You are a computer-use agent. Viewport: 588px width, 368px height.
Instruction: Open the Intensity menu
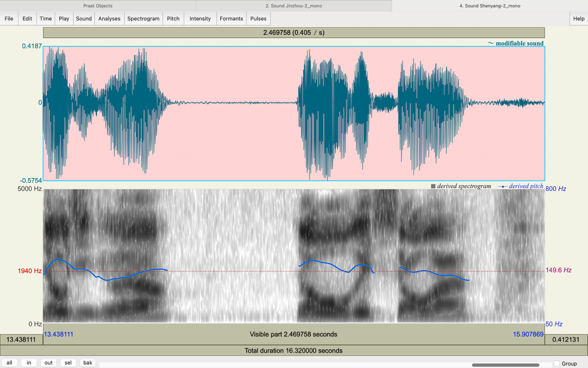pyautogui.click(x=200, y=19)
